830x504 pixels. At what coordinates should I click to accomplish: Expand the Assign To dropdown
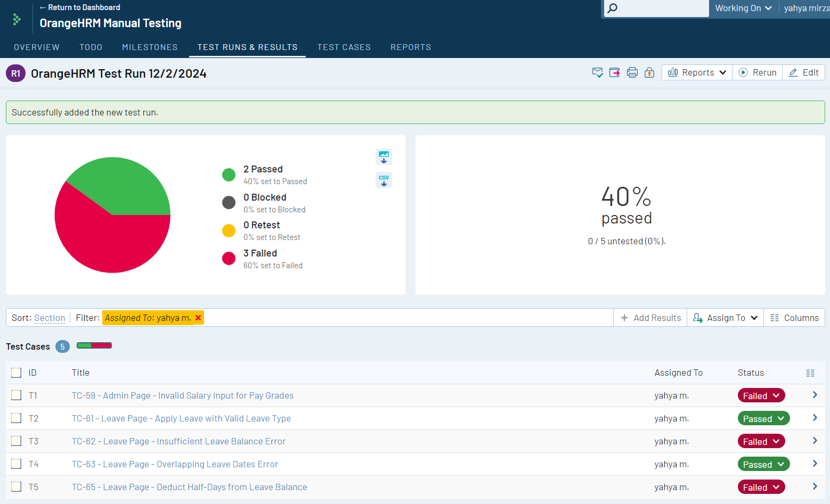(x=725, y=318)
